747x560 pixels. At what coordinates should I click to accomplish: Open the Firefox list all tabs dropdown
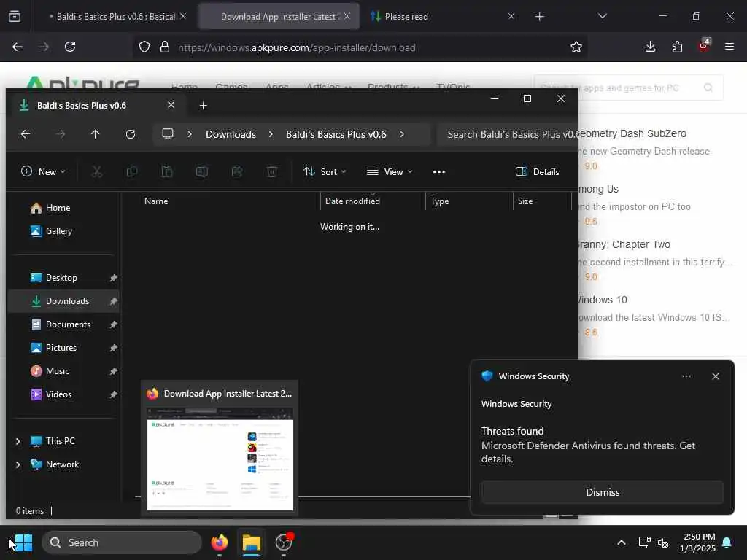602,16
